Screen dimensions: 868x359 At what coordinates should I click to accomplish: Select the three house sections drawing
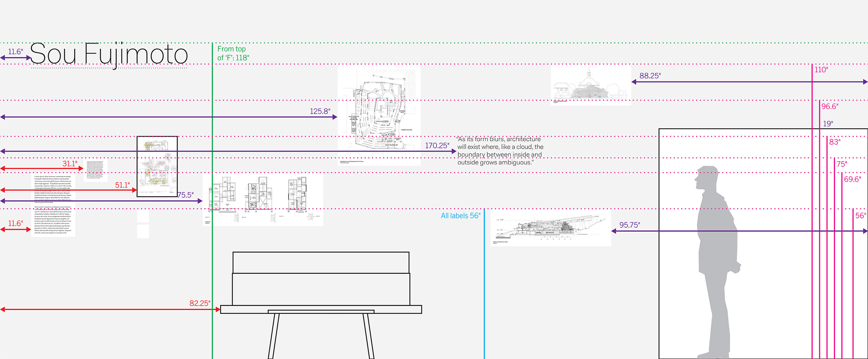[x=263, y=199]
